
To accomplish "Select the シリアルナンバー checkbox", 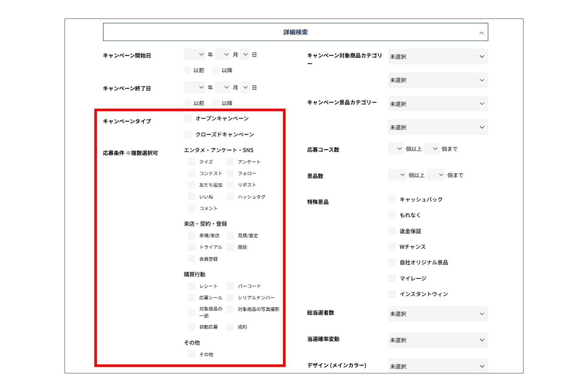I will (230, 297).
